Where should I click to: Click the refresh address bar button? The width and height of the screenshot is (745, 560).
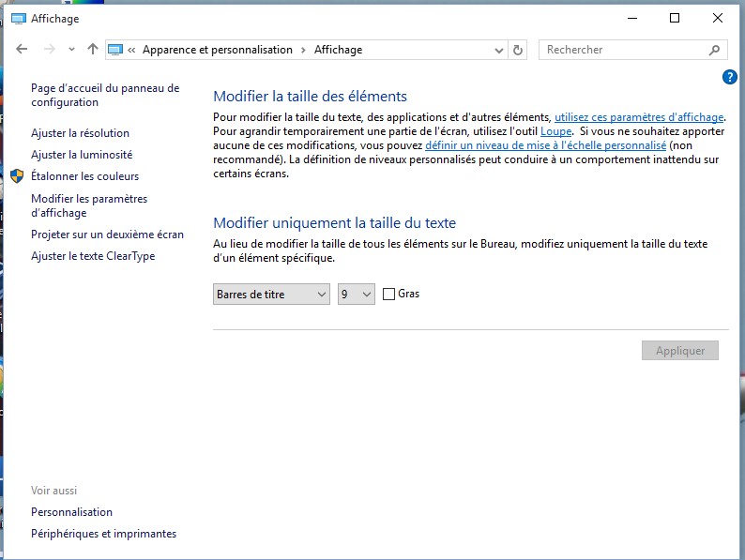518,50
